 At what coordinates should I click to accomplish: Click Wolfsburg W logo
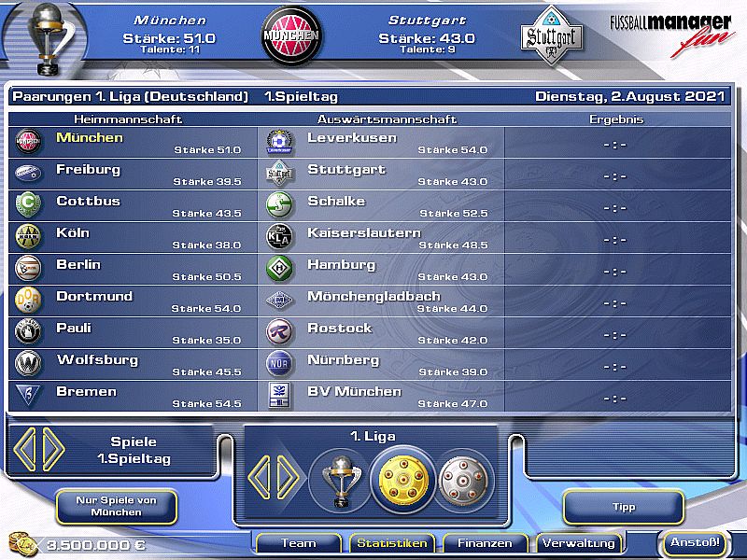point(28,363)
